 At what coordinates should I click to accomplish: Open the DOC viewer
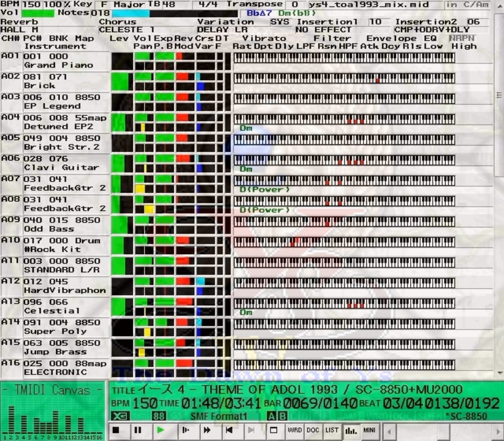[x=313, y=430]
